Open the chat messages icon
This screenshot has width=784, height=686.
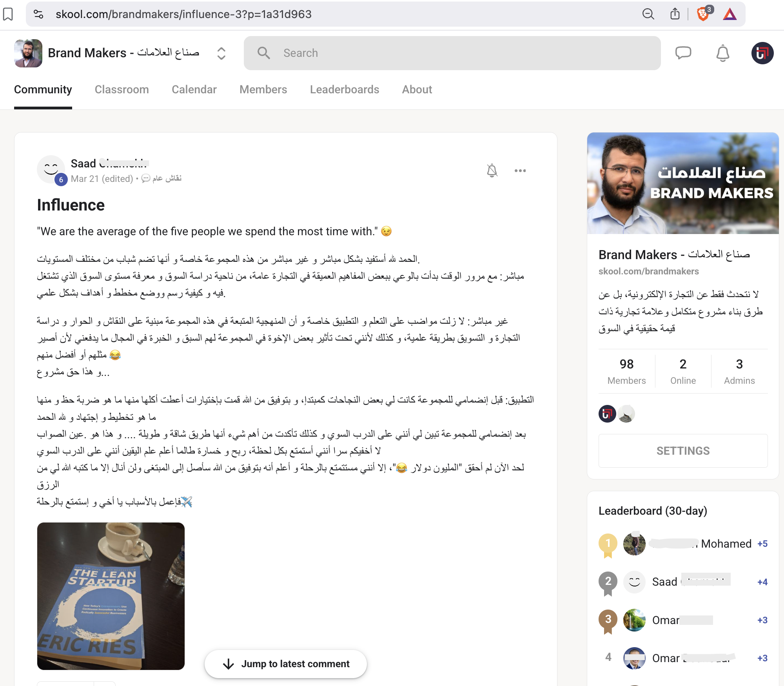683,53
